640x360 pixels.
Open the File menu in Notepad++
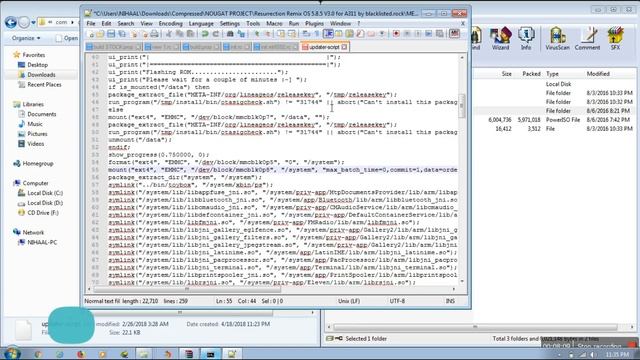tap(91, 24)
